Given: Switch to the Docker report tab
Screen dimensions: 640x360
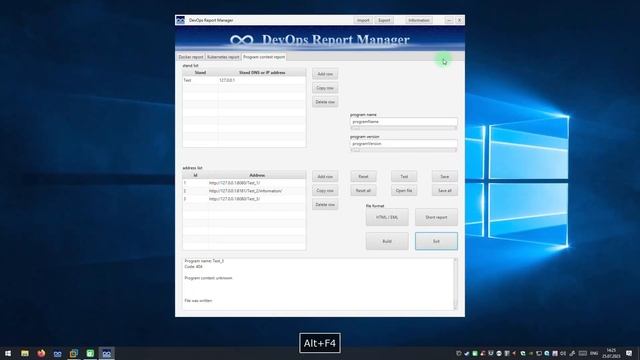Looking at the screenshot, I should 191,57.
